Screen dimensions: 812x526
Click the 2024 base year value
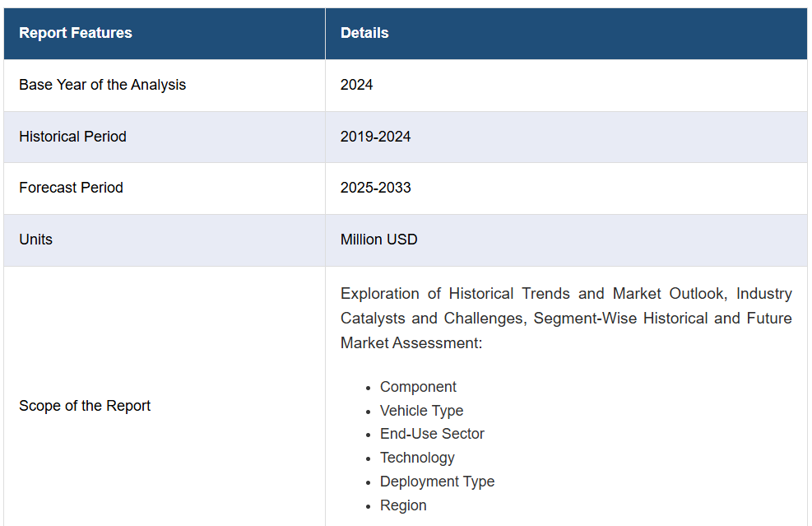coord(356,85)
